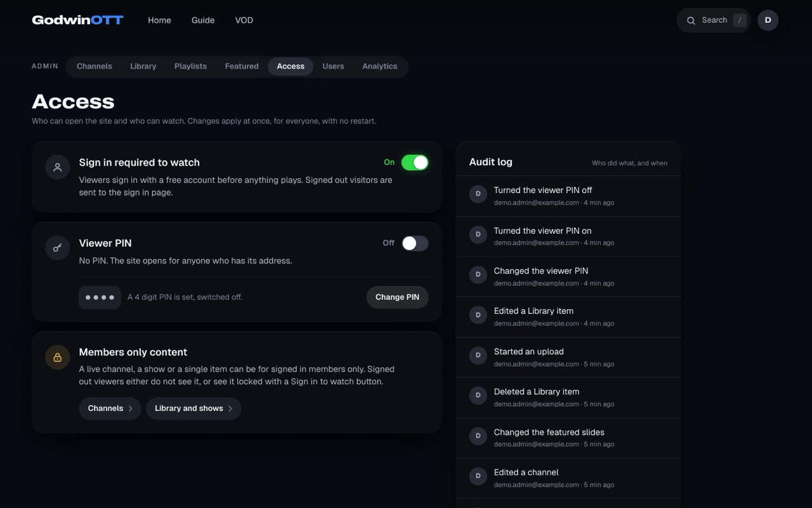Turn off the Sign in required toggle

(415, 163)
